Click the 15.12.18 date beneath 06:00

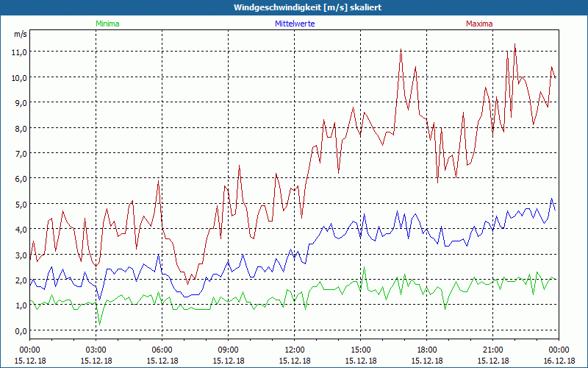162,361
